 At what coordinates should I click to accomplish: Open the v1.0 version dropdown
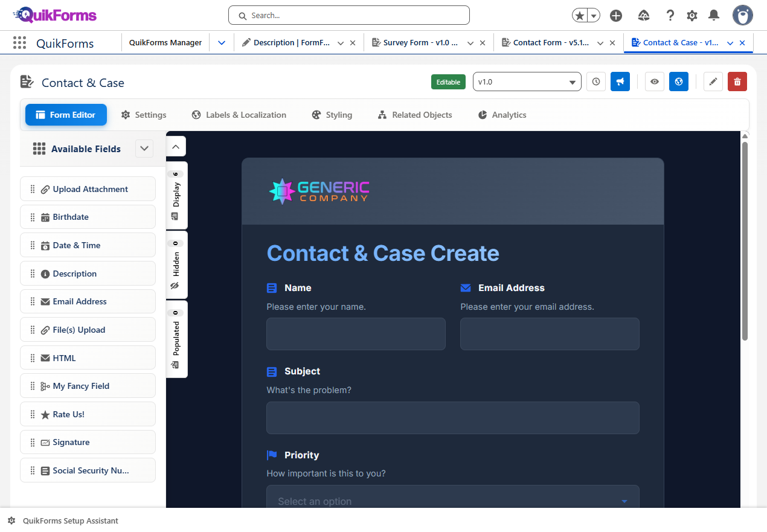pos(527,82)
